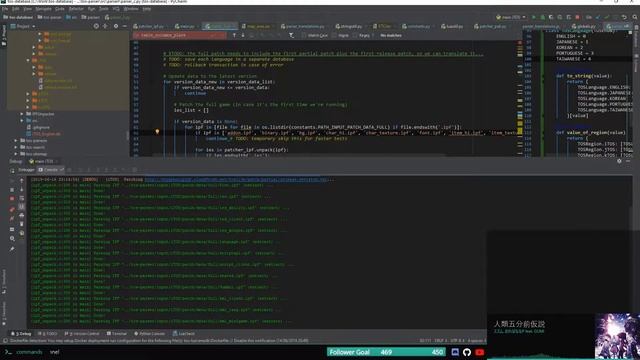
Task: Open the VCS menu
Action: 116,9
